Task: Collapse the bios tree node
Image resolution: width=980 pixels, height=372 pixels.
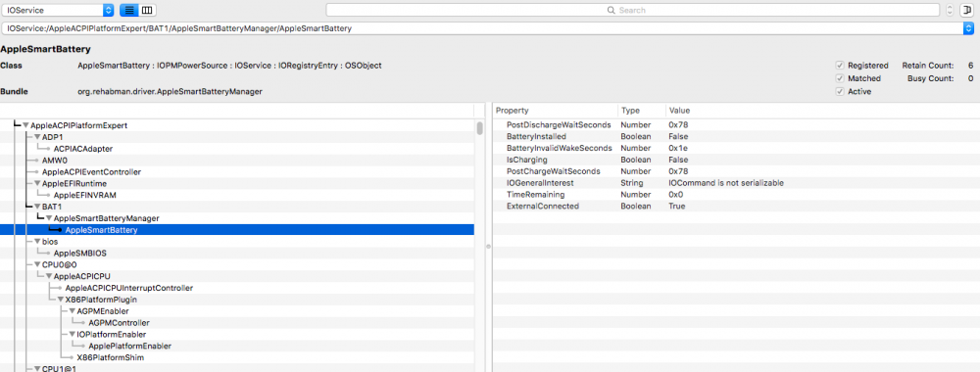Action: [x=37, y=242]
